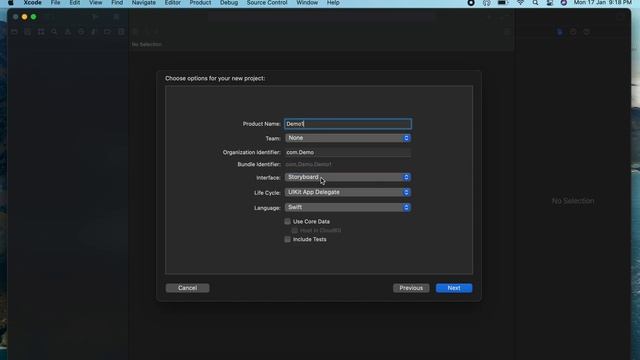Image resolution: width=640 pixels, height=360 pixels.
Task: Click the Organization Identifier field
Action: [x=348, y=152]
